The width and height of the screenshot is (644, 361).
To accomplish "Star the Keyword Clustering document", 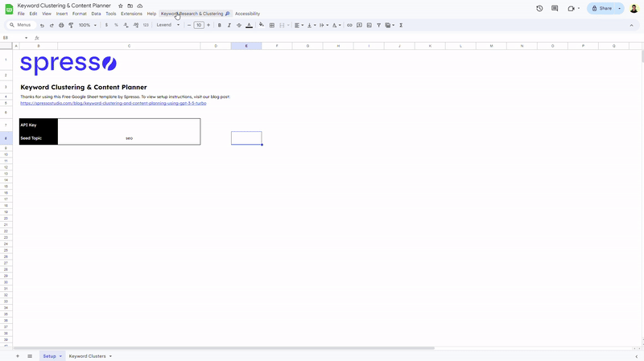I will point(120,6).
